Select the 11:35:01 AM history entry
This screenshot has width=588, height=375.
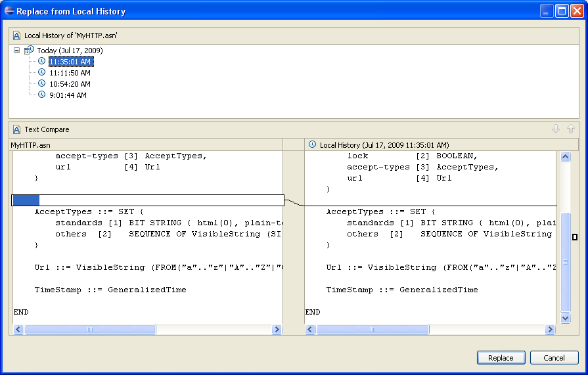[70, 62]
